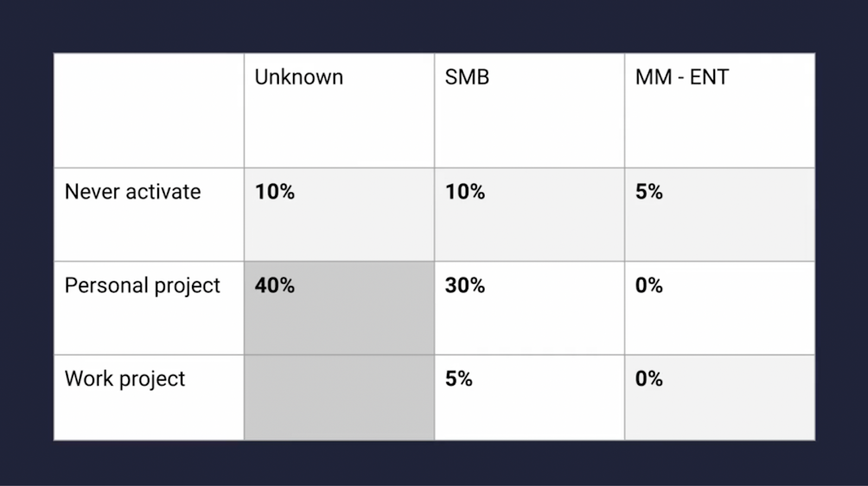Image resolution: width=868 pixels, height=486 pixels.
Task: Click 0% in the Work project row
Action: coord(649,379)
